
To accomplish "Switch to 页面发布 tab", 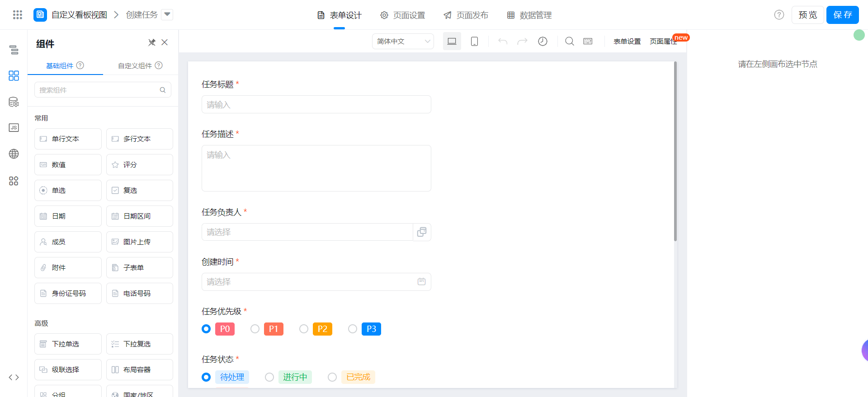I will 466,15.
